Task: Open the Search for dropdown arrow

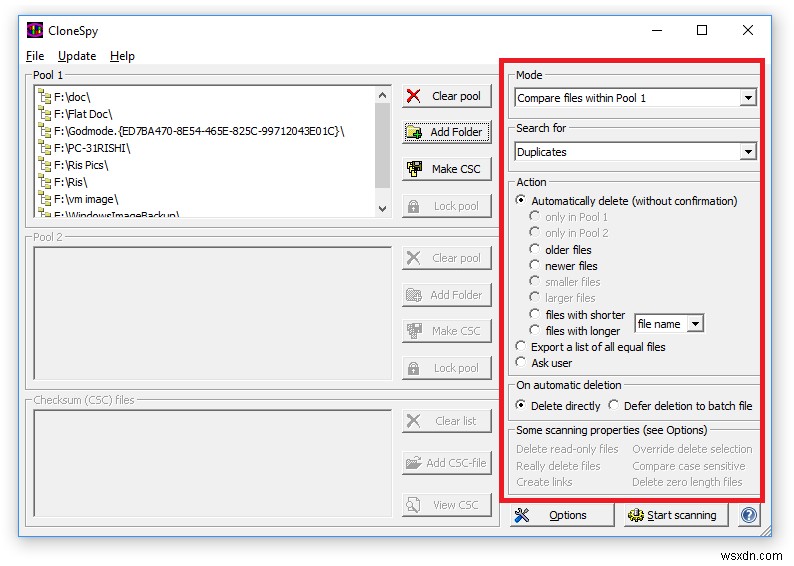Action: (x=748, y=152)
